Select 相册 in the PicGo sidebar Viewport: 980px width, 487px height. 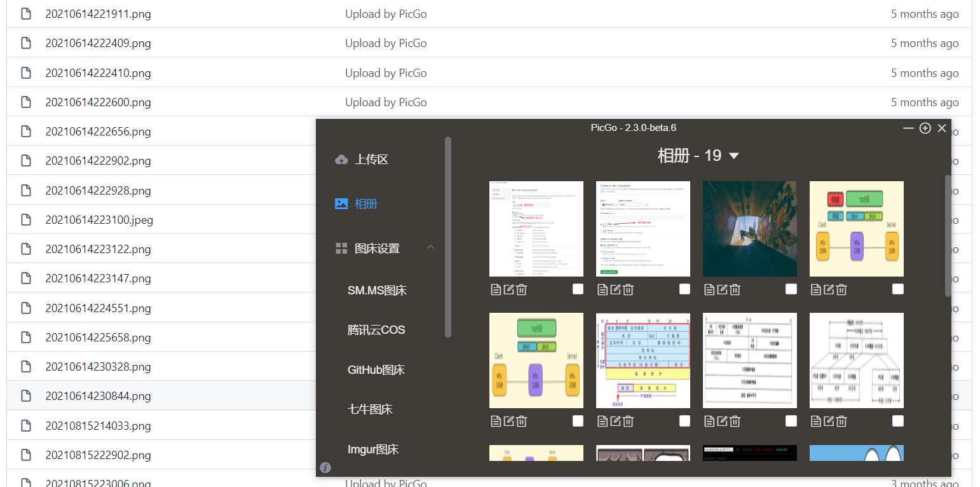366,204
